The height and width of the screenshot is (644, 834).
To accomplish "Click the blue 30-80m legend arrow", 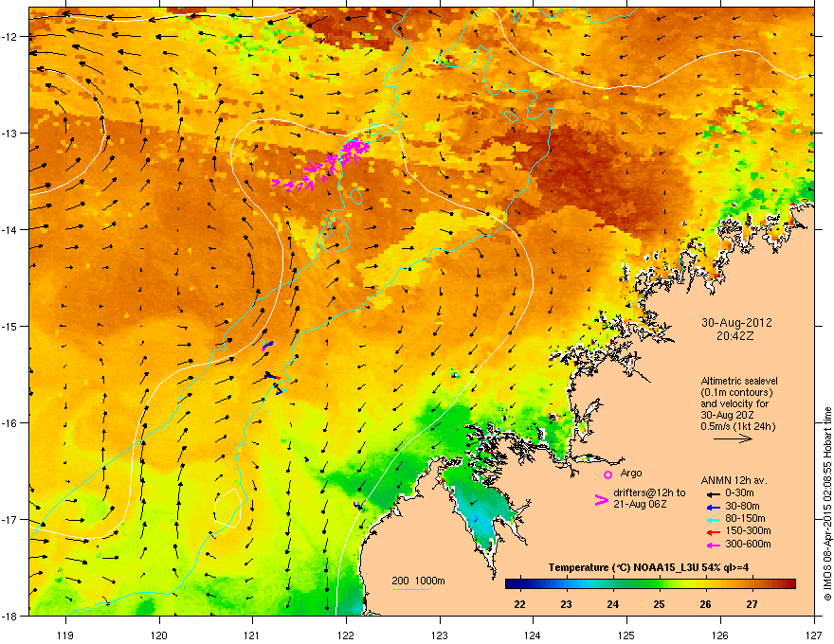I will pyautogui.click(x=714, y=507).
